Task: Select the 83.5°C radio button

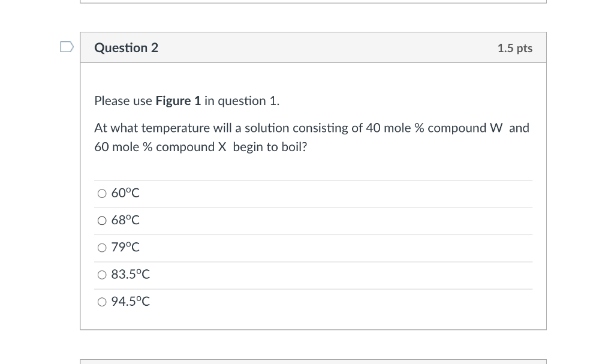Action: pos(102,275)
